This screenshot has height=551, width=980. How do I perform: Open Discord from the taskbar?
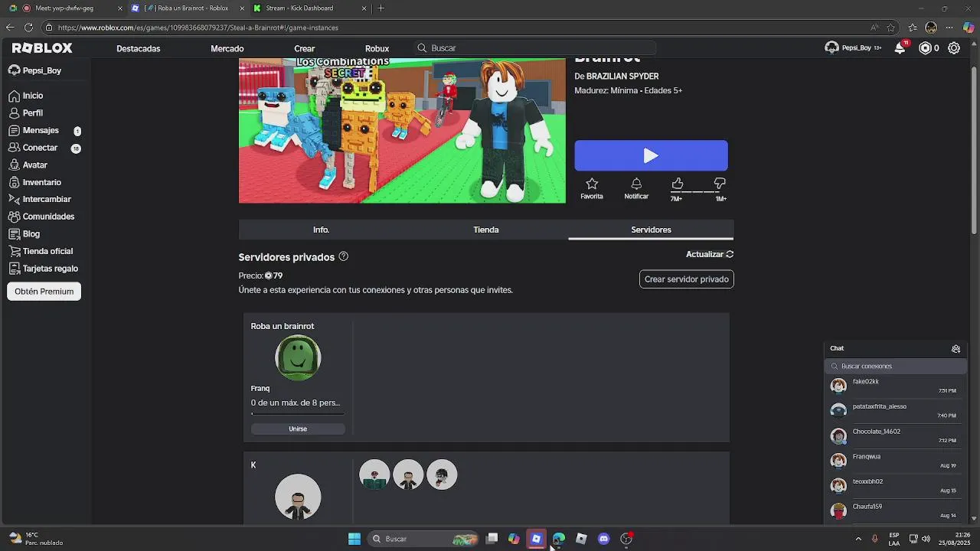pos(603,539)
